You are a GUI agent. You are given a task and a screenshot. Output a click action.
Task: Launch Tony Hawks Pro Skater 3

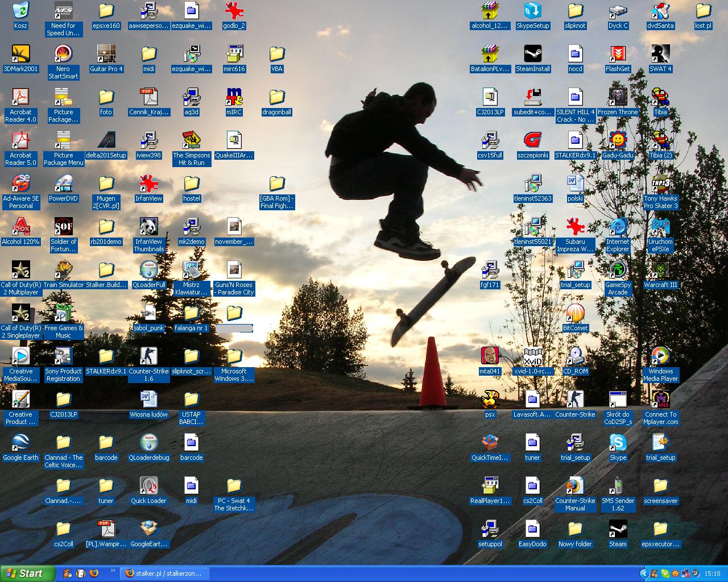660,184
